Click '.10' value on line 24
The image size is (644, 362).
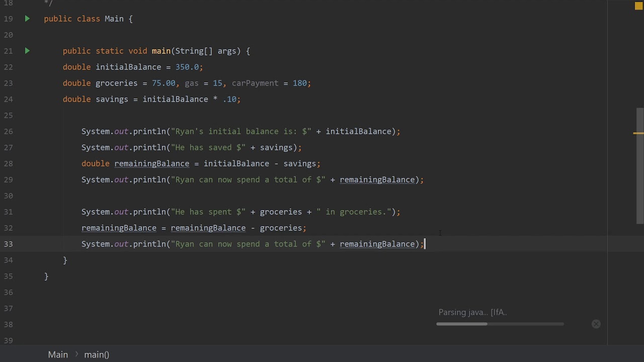[229, 99]
